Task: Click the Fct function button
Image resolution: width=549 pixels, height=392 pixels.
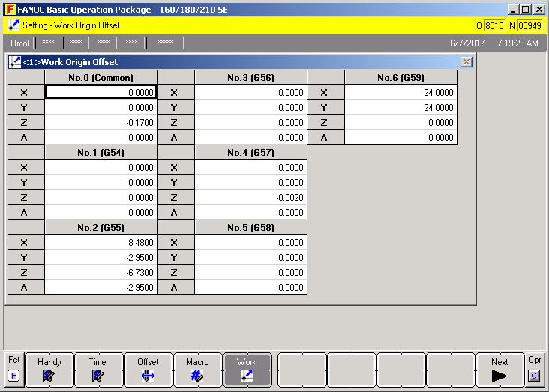Action: pos(13,370)
